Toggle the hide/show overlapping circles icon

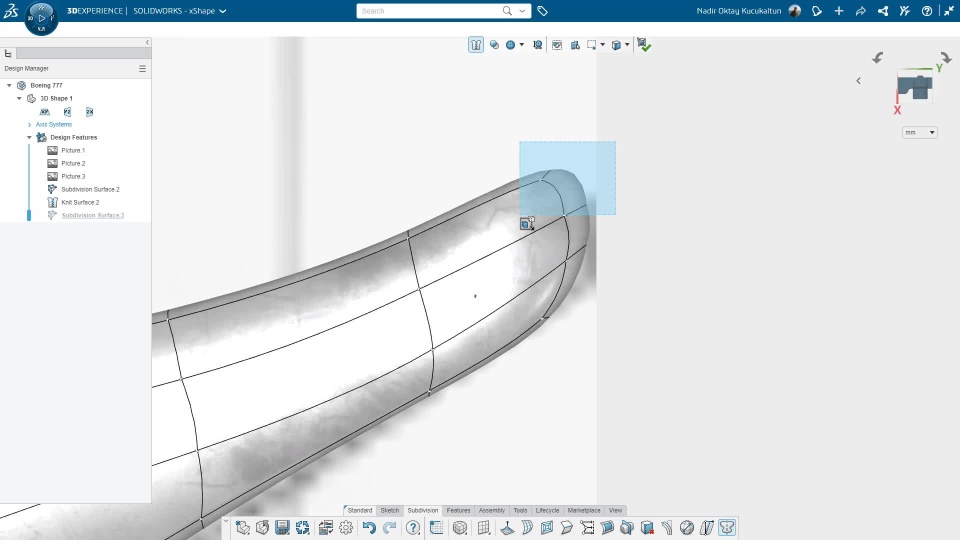point(494,45)
